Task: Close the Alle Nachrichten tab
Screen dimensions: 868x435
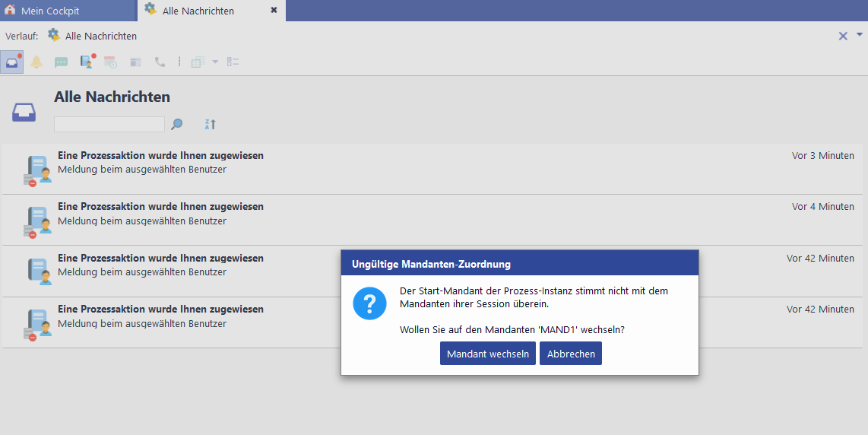Action: 274,11
